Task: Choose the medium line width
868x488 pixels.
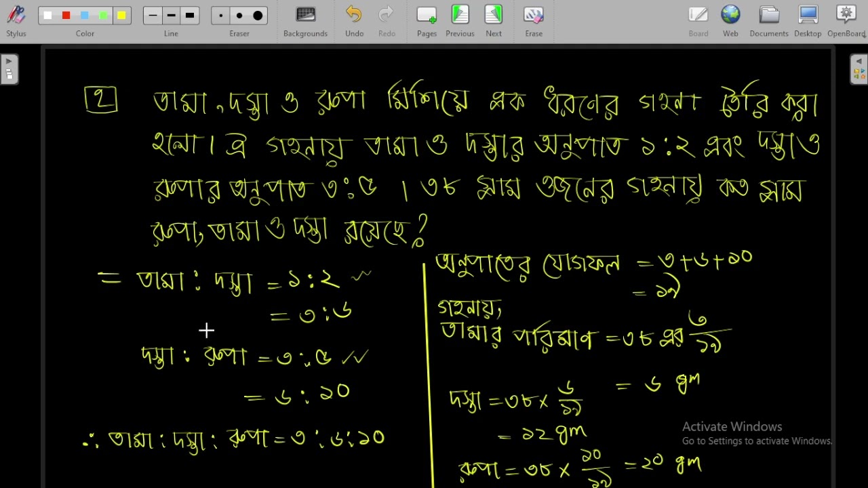Action: pos(171,16)
